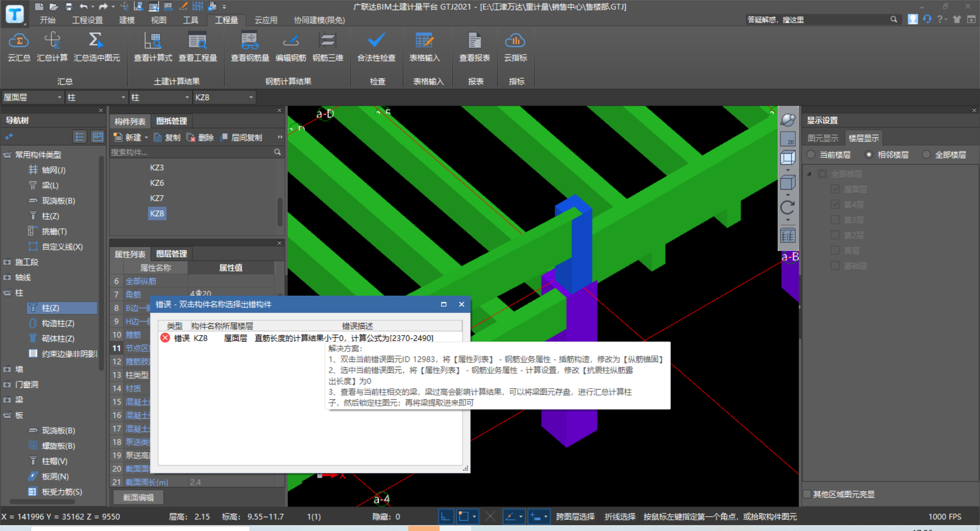Toggle the 全部楼层 tree checkbox
The width and height of the screenshot is (980, 531).
[822, 174]
